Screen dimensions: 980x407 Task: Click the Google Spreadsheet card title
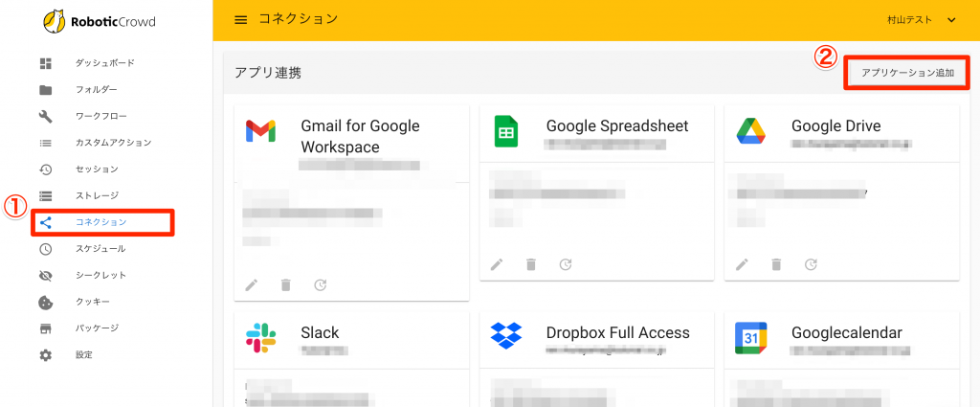[x=617, y=125]
